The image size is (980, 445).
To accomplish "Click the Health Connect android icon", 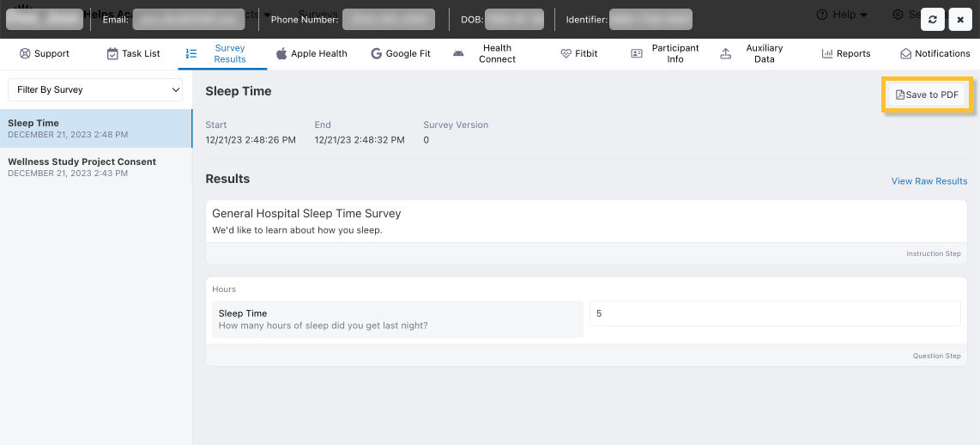I will 458,53.
